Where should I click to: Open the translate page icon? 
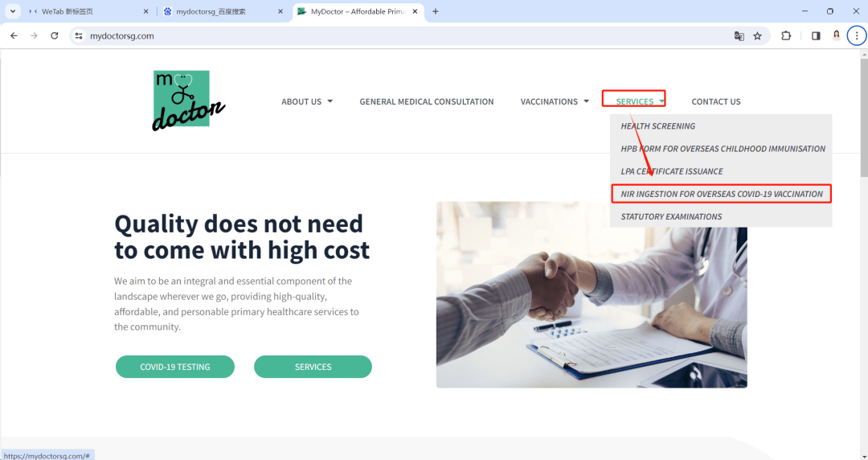click(739, 36)
